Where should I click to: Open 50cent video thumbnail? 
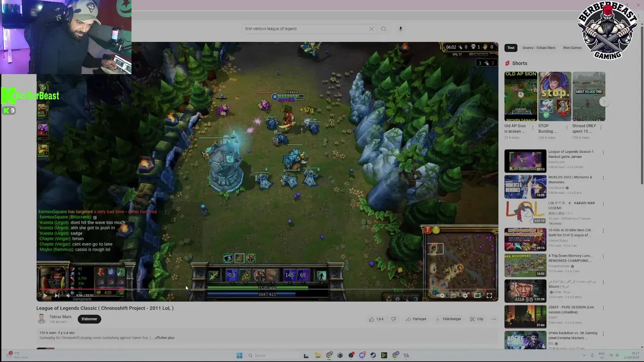(525, 290)
